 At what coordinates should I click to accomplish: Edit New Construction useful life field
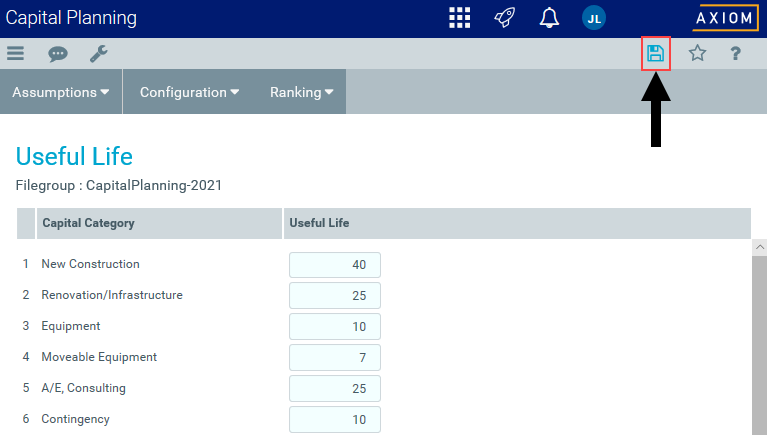pyautogui.click(x=335, y=265)
